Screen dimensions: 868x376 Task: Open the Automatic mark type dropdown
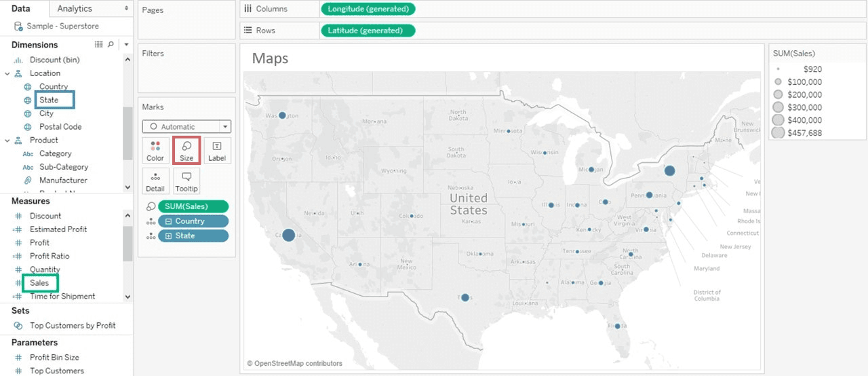pos(186,127)
